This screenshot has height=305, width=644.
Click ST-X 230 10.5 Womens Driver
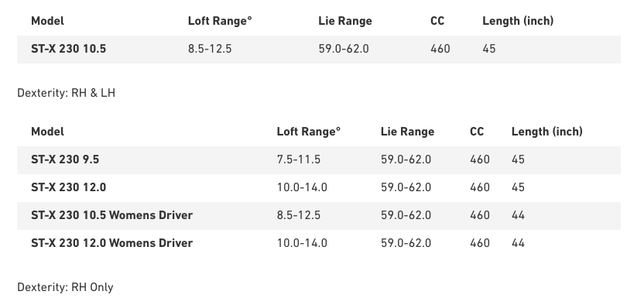pos(111,215)
